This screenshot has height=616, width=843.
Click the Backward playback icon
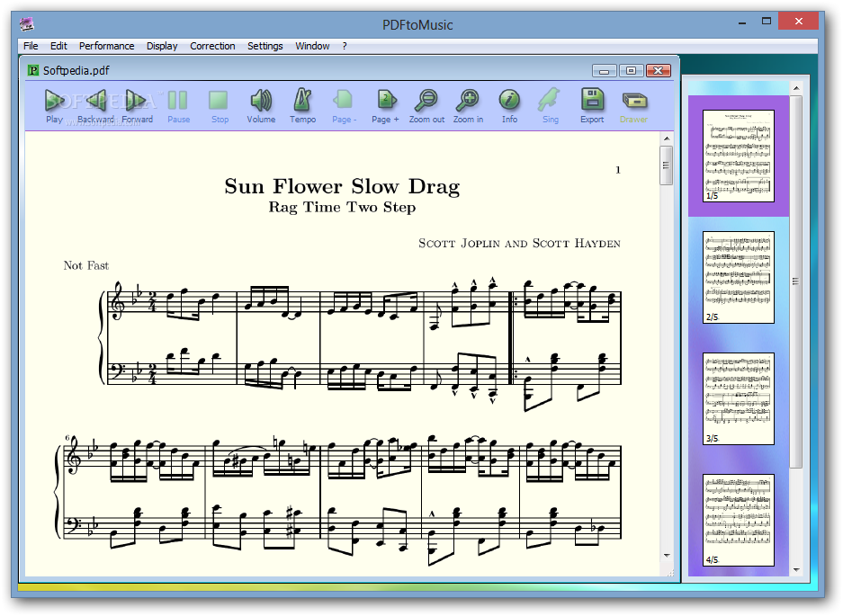(x=95, y=101)
